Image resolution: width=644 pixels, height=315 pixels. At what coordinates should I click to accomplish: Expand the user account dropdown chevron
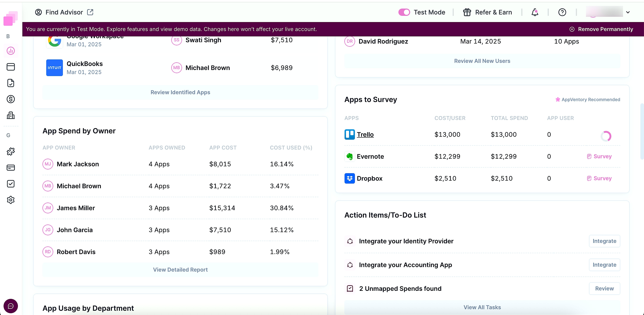click(628, 12)
